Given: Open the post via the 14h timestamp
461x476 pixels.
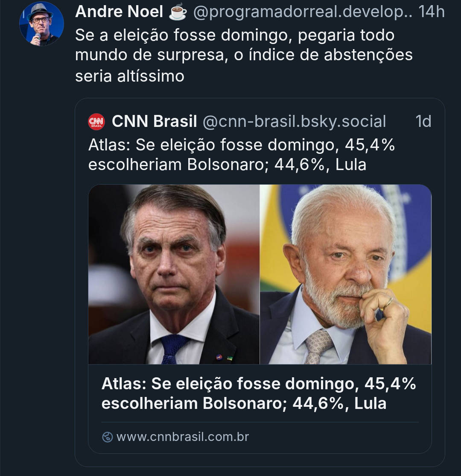Looking at the screenshot, I should 432,12.
